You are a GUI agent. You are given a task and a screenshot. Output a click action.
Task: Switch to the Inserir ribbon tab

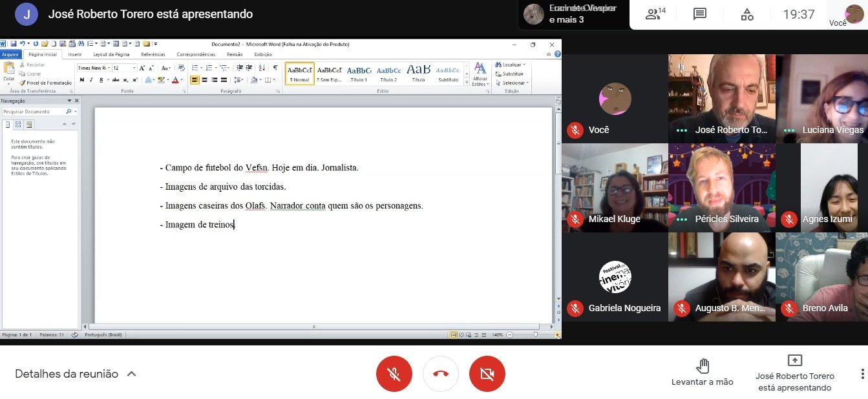tap(75, 55)
